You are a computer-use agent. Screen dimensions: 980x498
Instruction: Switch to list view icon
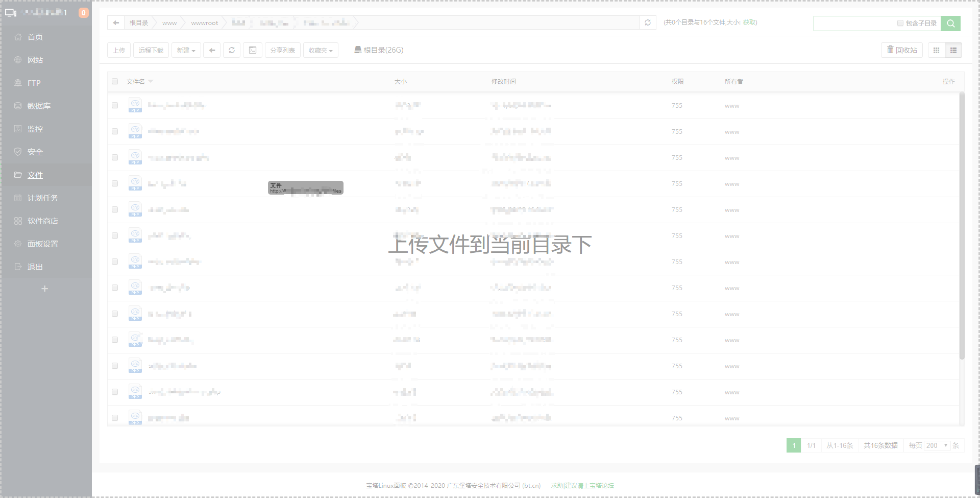953,50
